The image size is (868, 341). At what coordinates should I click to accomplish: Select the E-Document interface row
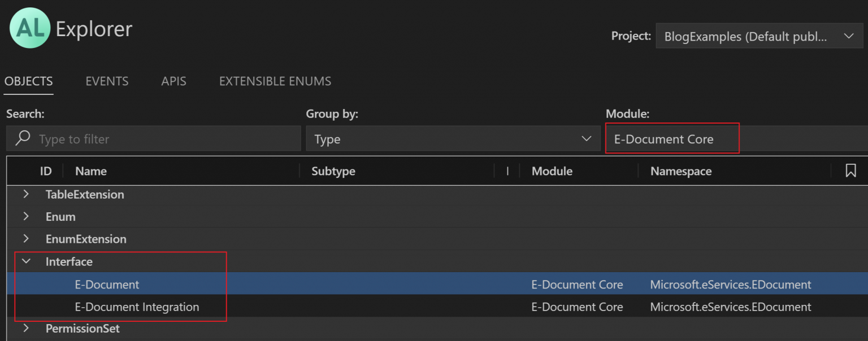click(x=107, y=285)
